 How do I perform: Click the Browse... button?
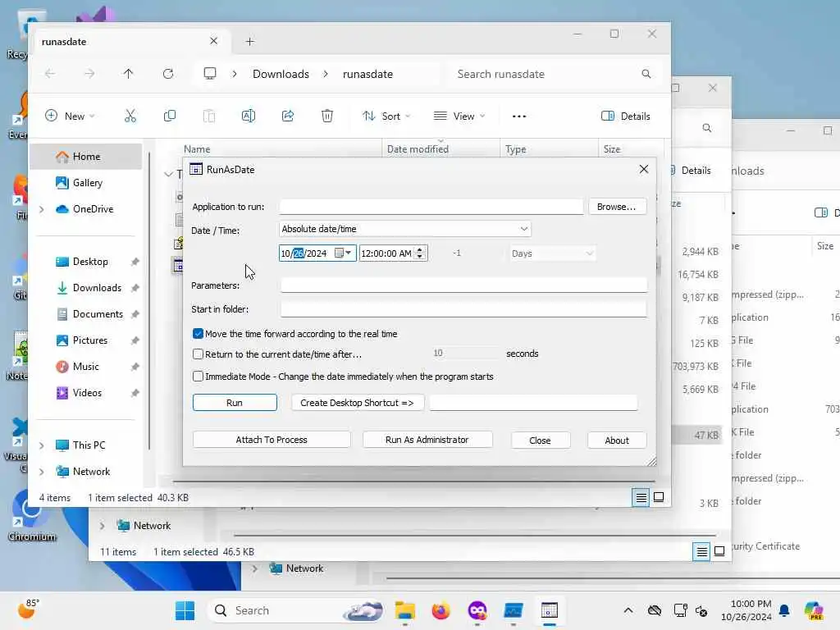(x=617, y=207)
